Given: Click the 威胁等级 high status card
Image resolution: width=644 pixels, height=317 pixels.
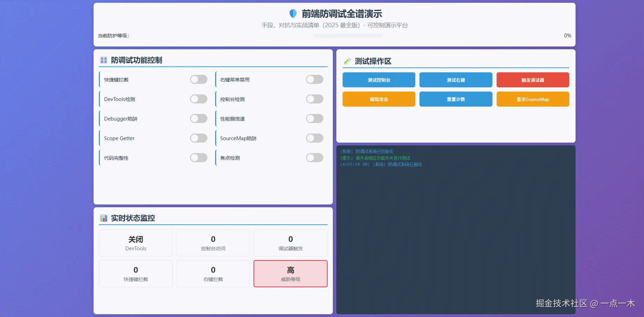Looking at the screenshot, I should point(290,274).
